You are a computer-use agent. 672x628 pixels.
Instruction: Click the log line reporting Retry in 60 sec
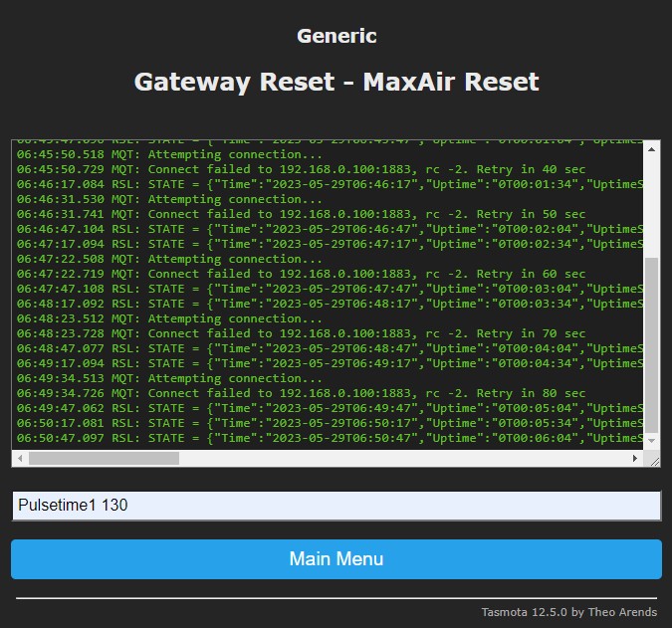(301, 274)
